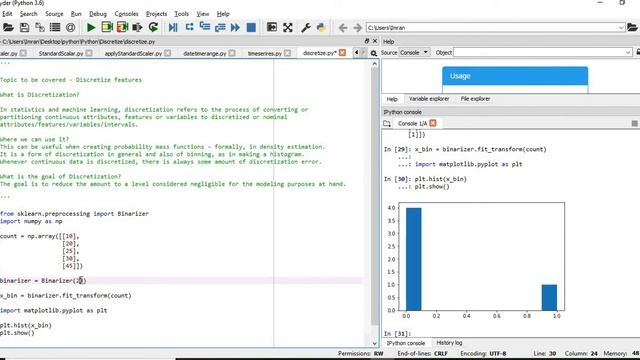Click the Step into debug icon
Screen dimensions: 640x360
point(204,27)
